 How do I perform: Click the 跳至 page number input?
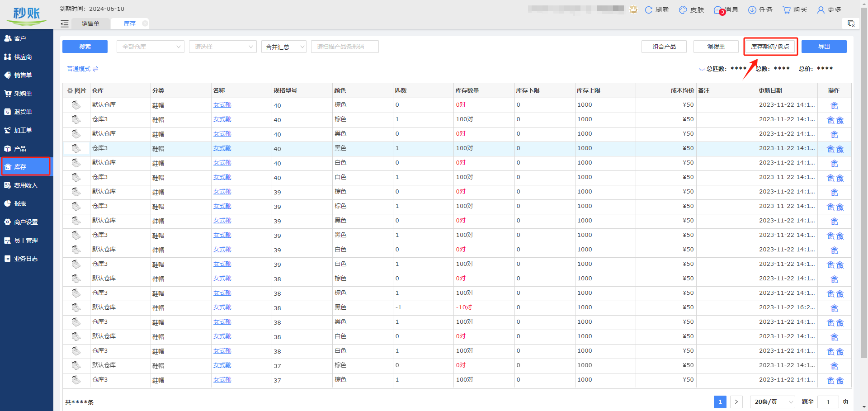coord(828,402)
